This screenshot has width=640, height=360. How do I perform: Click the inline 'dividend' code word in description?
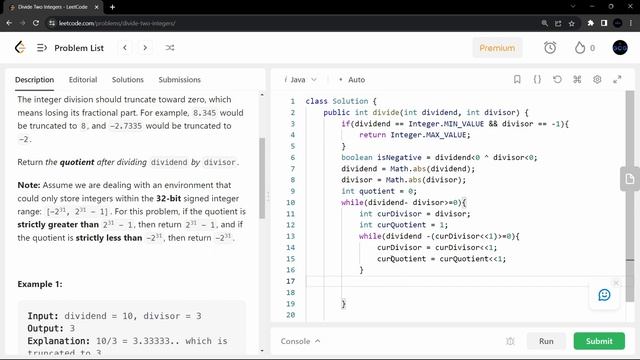(x=169, y=162)
